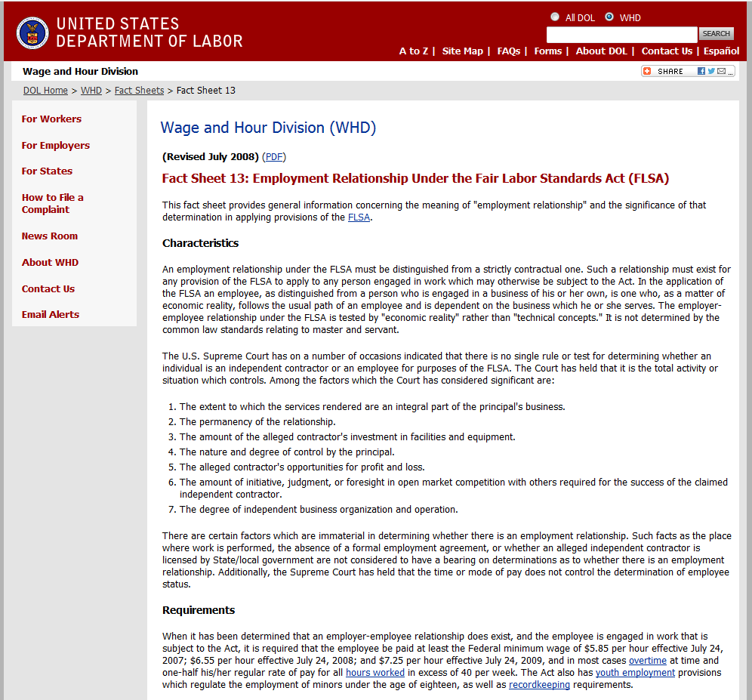Open the A to Z index link

coord(414,51)
